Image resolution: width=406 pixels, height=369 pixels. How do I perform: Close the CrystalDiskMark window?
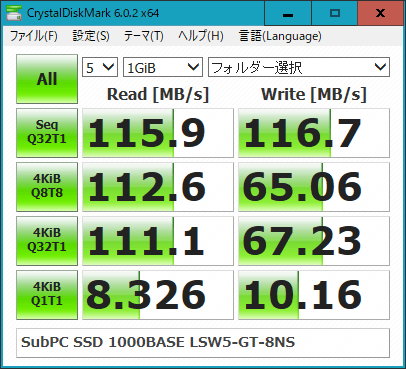[x=380, y=13]
